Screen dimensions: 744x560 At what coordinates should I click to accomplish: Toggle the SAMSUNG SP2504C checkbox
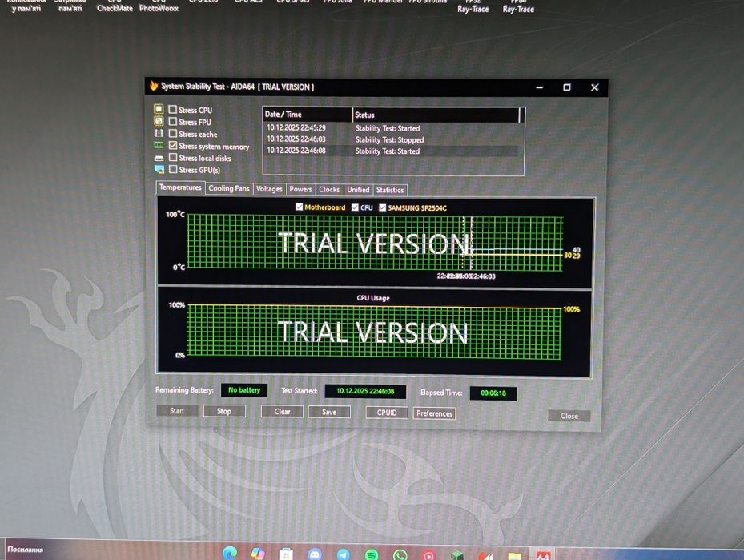pyautogui.click(x=383, y=207)
